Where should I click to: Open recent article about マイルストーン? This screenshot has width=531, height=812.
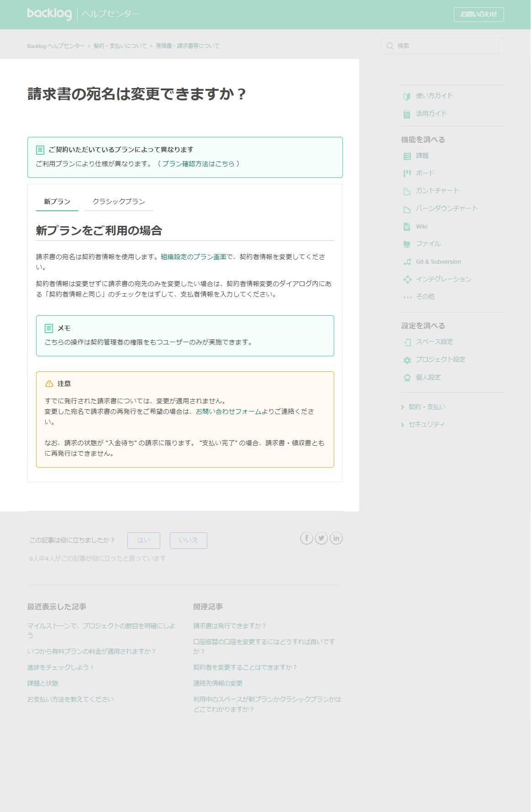pyautogui.click(x=101, y=630)
